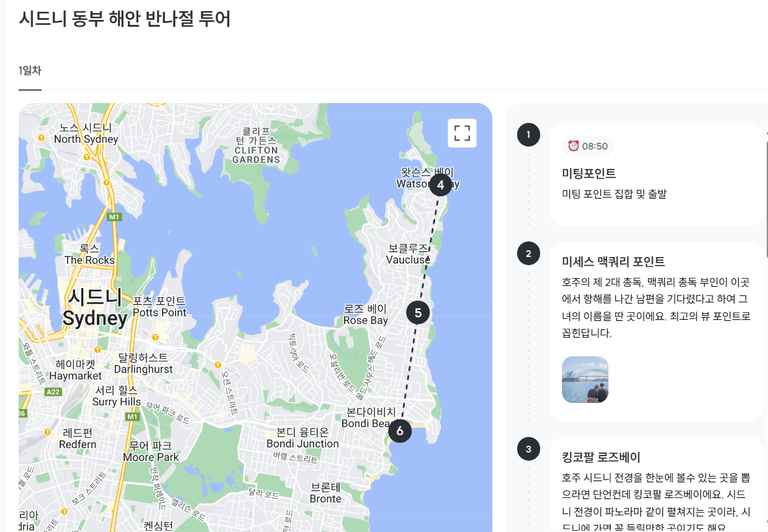
Task: Open the fullscreen map view icon
Action: (462, 133)
